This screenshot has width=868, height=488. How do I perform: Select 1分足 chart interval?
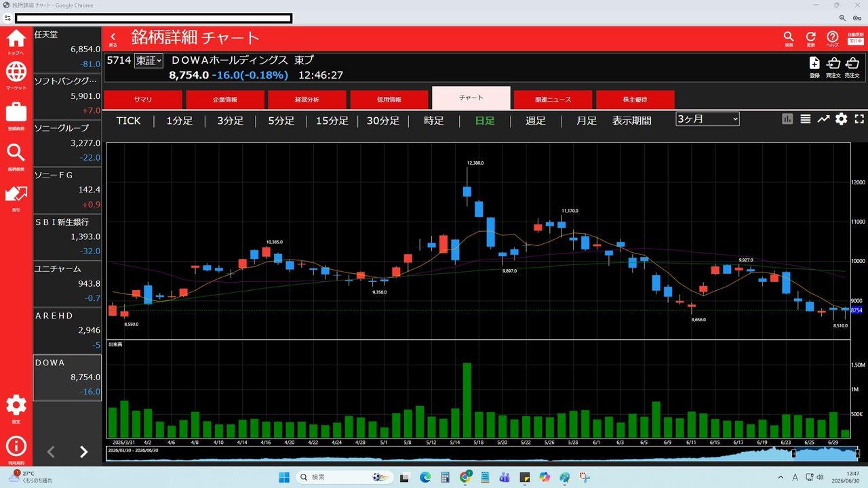pos(179,121)
